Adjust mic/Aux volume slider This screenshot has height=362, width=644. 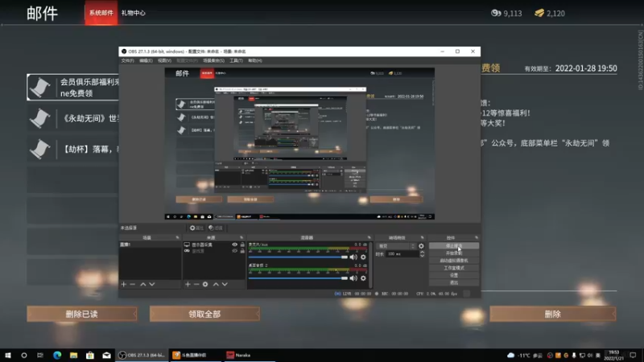point(298,257)
